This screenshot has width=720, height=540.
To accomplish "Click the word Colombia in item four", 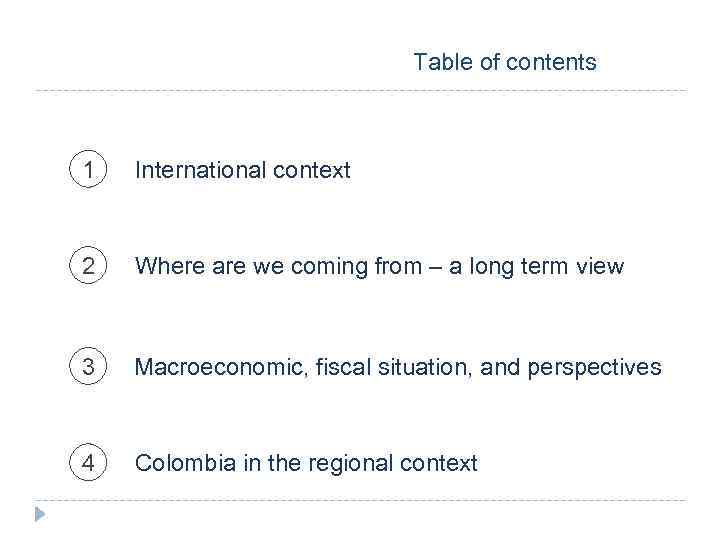I will point(176,463).
